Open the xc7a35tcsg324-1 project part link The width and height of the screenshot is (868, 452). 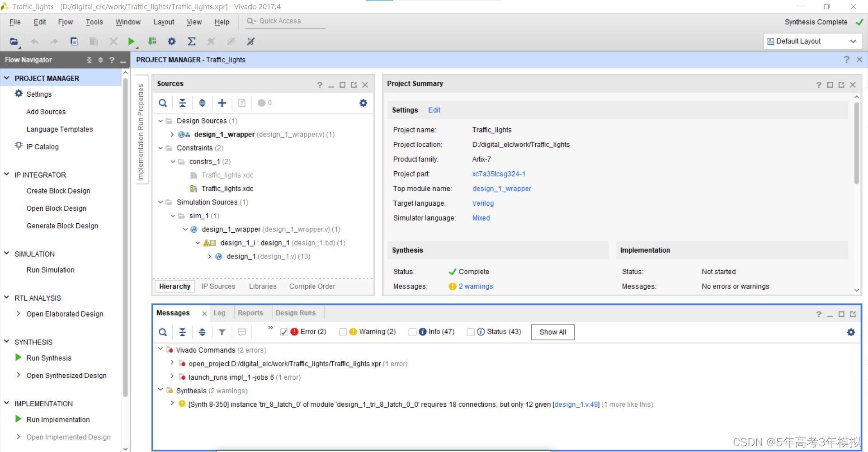pos(499,174)
